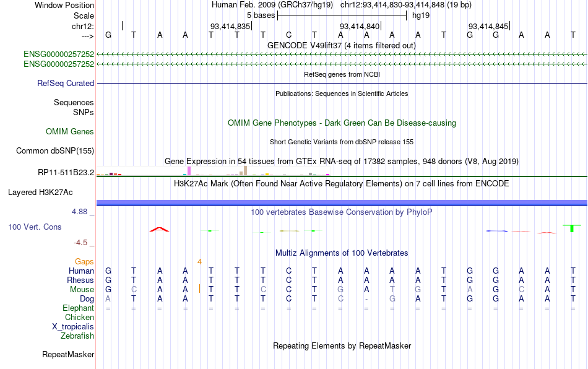The height and width of the screenshot is (369, 588).
Task: Click the tallest tan bar in GTEx chart
Action: (x=245, y=171)
